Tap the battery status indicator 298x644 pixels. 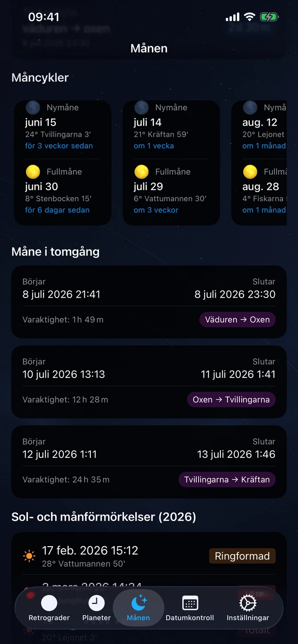269,17
